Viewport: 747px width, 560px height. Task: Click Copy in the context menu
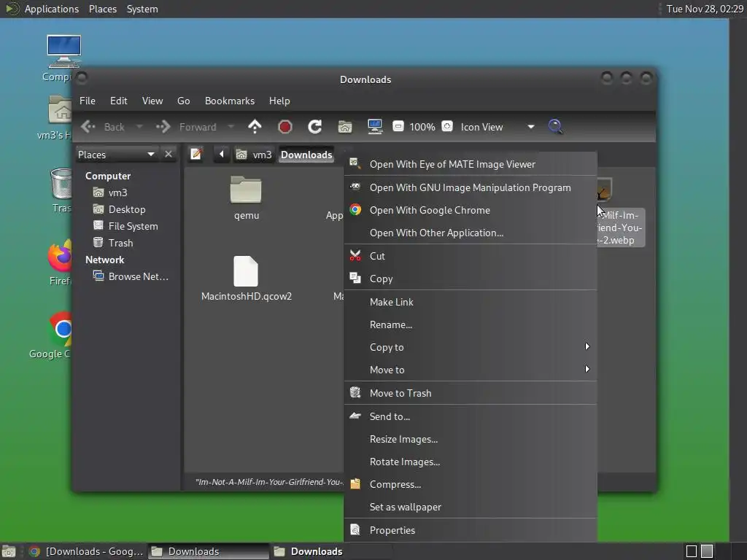(471, 279)
